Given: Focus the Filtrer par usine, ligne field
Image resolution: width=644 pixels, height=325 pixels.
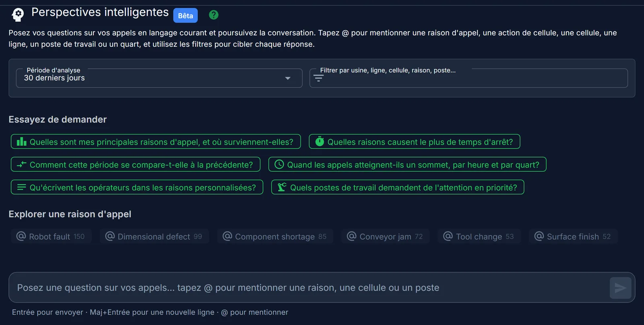Looking at the screenshot, I should pos(469,78).
